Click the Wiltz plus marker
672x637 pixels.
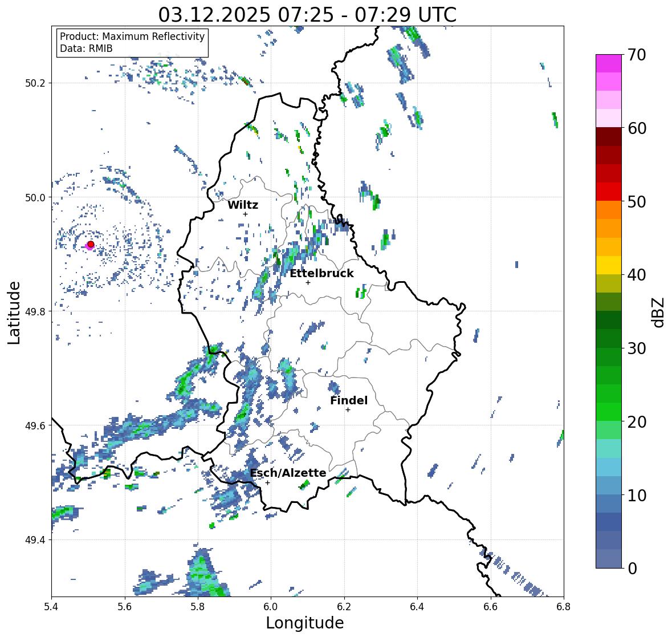click(x=245, y=214)
